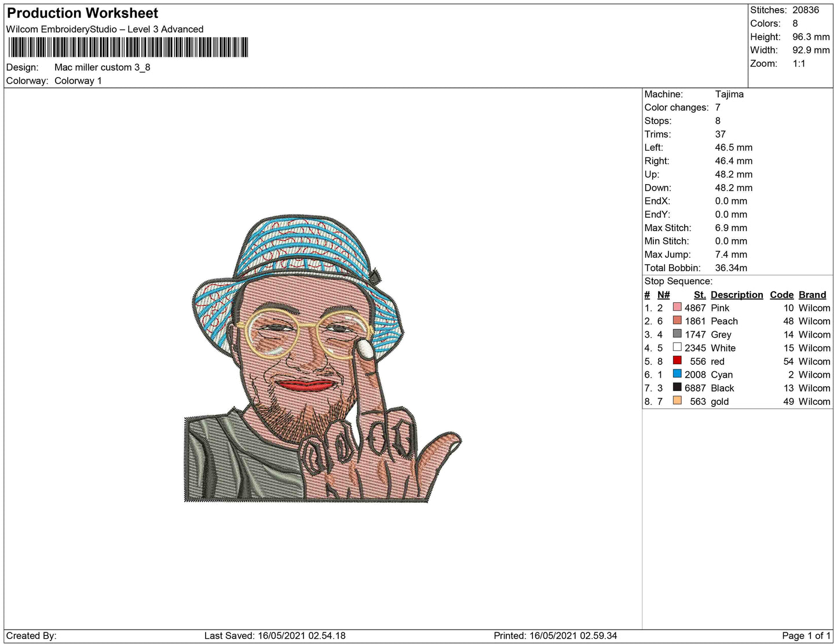The height and width of the screenshot is (644, 837).
Task: Select the "gold" description text
Action: [x=719, y=401]
